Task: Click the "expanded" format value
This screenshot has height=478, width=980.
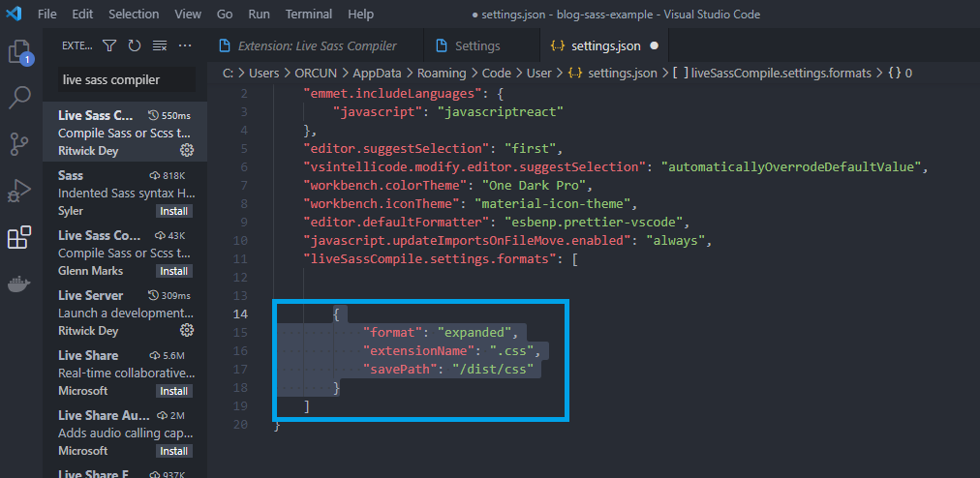Action: coord(475,333)
